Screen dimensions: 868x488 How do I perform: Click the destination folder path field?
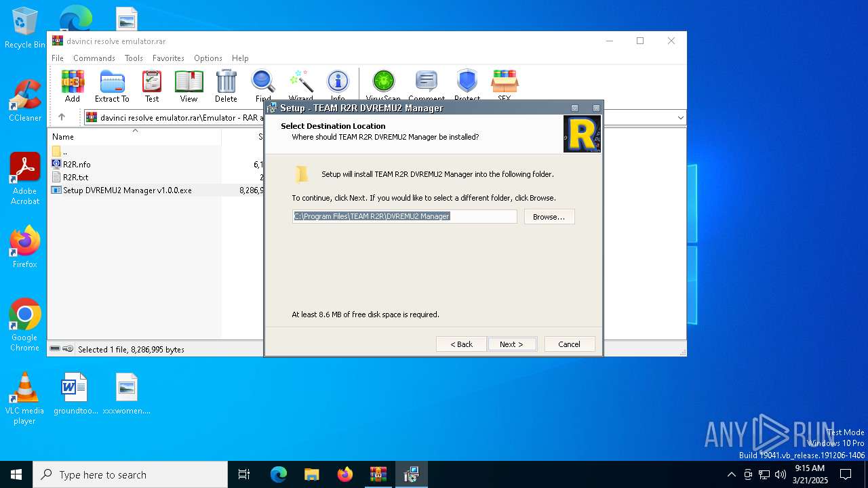coord(404,216)
